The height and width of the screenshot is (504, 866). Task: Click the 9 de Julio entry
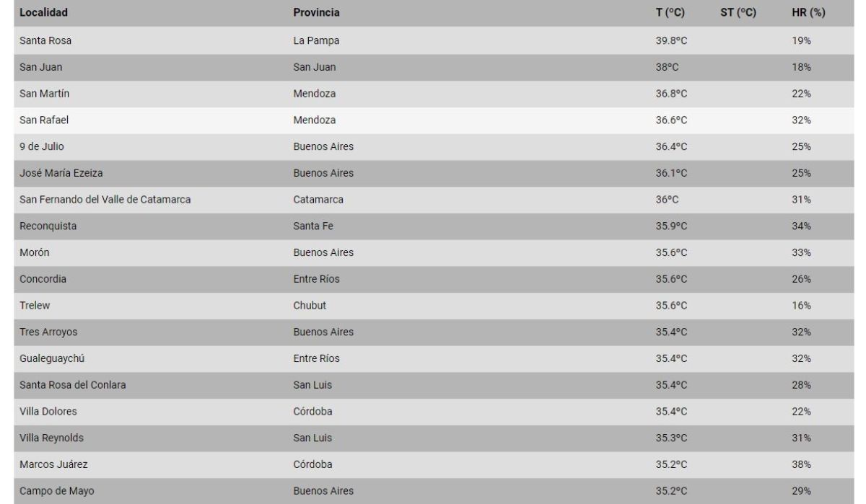[39, 147]
